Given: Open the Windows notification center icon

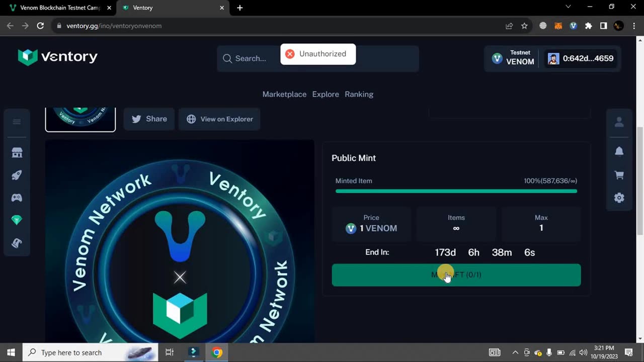Looking at the screenshot, I should tap(629, 352).
